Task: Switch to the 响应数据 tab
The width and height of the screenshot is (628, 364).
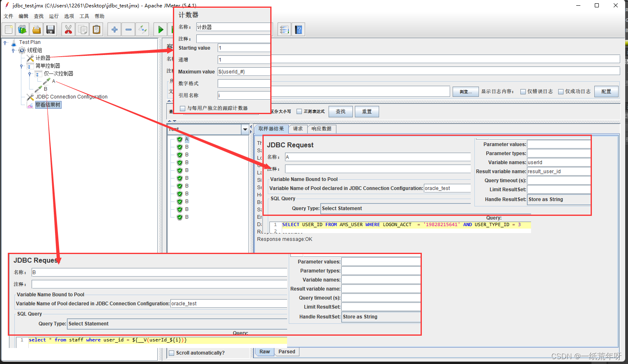Action: [322, 129]
